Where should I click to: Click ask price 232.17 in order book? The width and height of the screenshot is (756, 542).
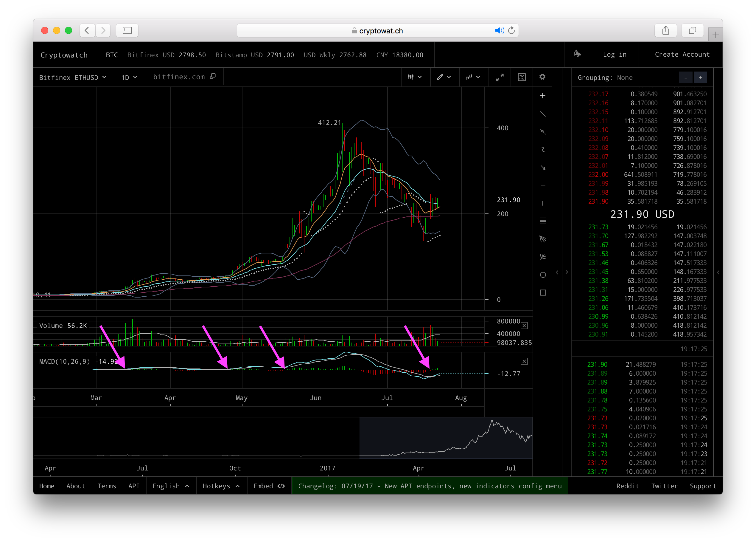pos(598,94)
